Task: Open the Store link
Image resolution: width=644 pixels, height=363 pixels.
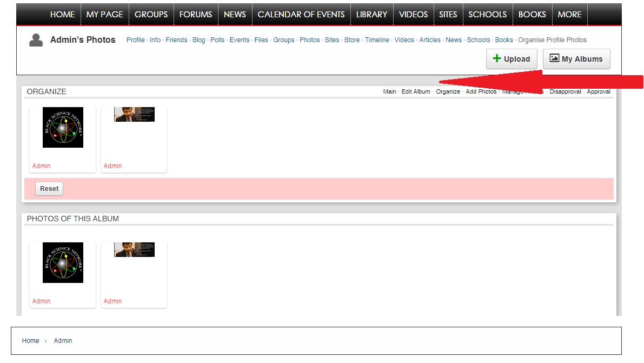Action: pyautogui.click(x=352, y=40)
